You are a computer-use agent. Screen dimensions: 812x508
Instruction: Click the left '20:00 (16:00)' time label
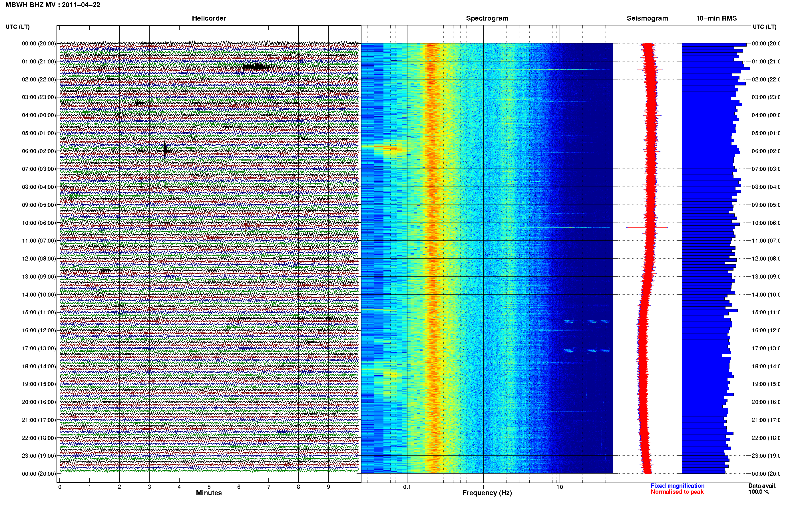pos(39,402)
